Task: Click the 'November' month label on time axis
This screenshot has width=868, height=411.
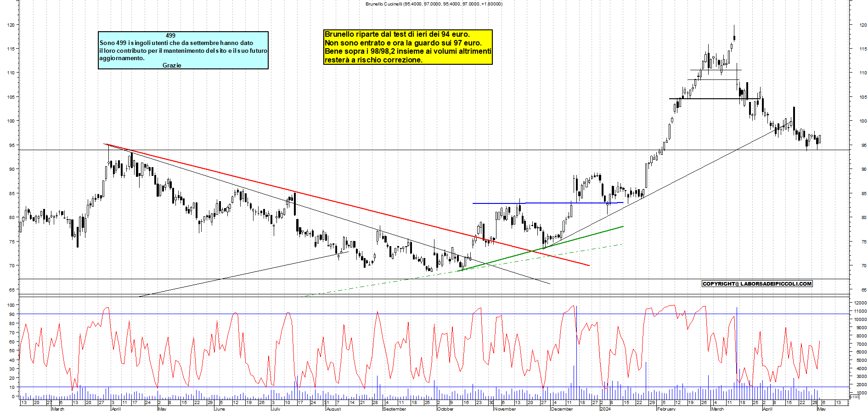Action: [505, 409]
